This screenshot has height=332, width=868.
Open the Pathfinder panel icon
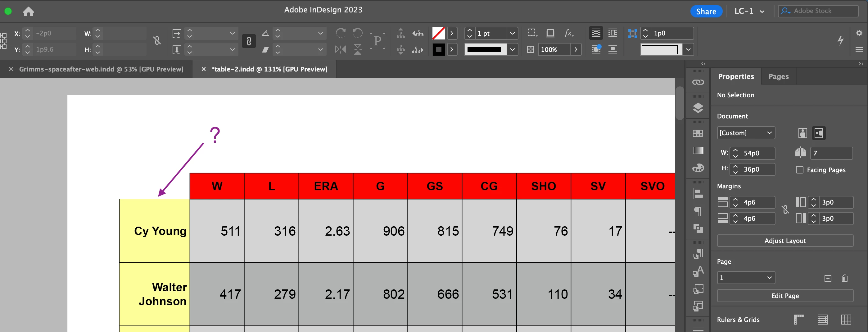click(x=698, y=228)
